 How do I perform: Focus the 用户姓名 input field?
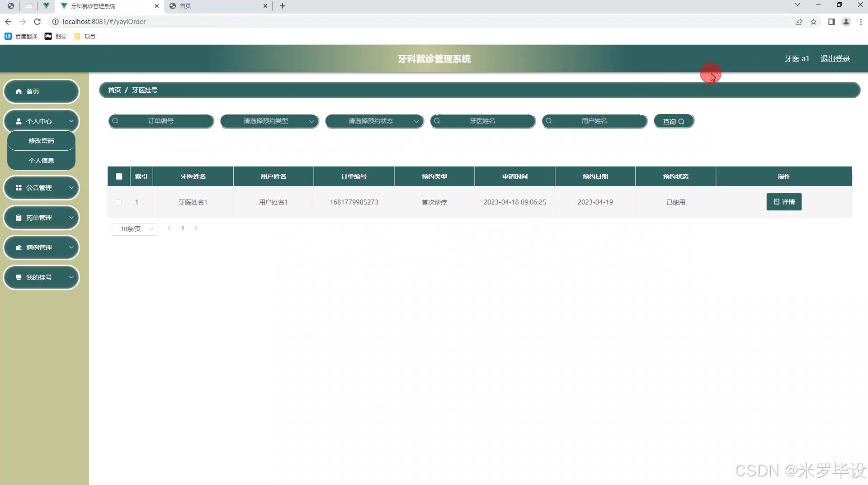[594, 121]
